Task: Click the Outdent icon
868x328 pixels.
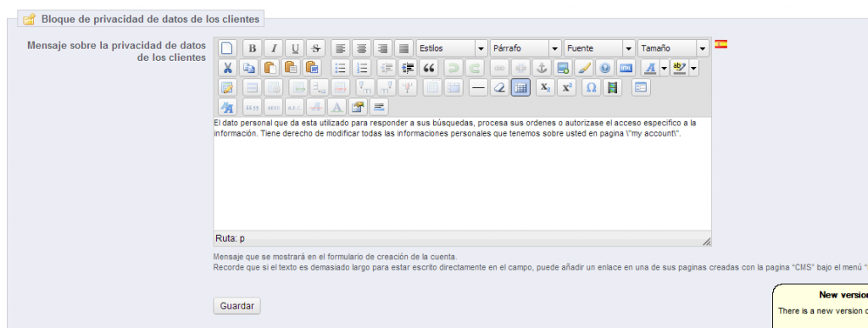Action: point(386,68)
